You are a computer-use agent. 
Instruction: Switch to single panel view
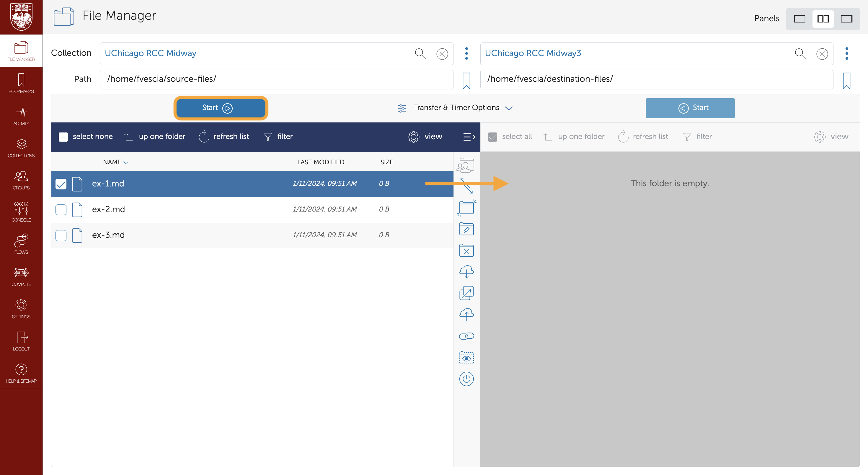coord(799,19)
